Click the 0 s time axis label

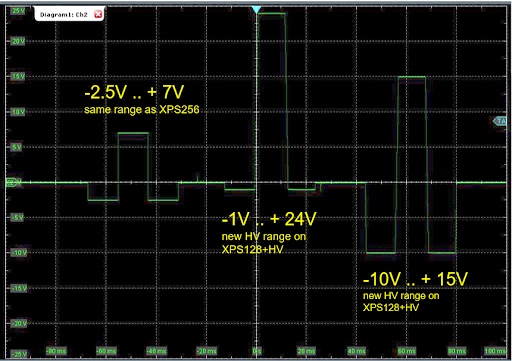coord(257,351)
